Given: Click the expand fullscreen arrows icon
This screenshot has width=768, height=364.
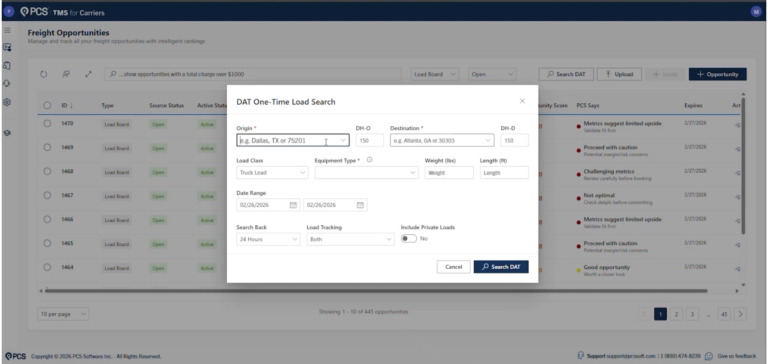Looking at the screenshot, I should coord(88,74).
